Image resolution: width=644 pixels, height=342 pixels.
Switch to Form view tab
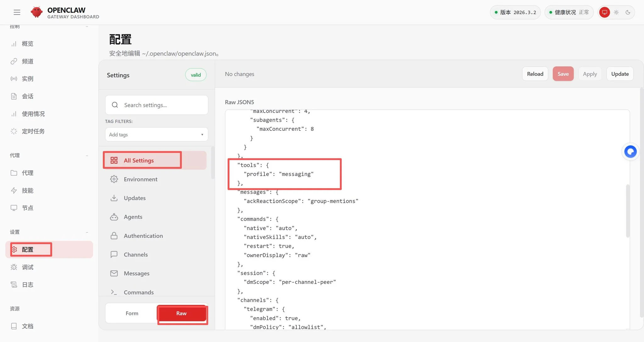coord(132,313)
